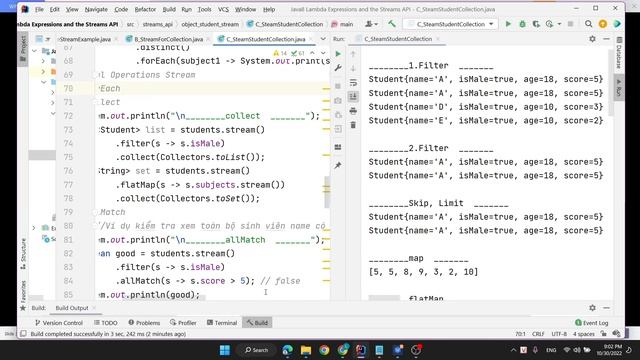The width and height of the screenshot is (640, 360).
Task: Open Run panel settings gear
Action: [x=592, y=39]
